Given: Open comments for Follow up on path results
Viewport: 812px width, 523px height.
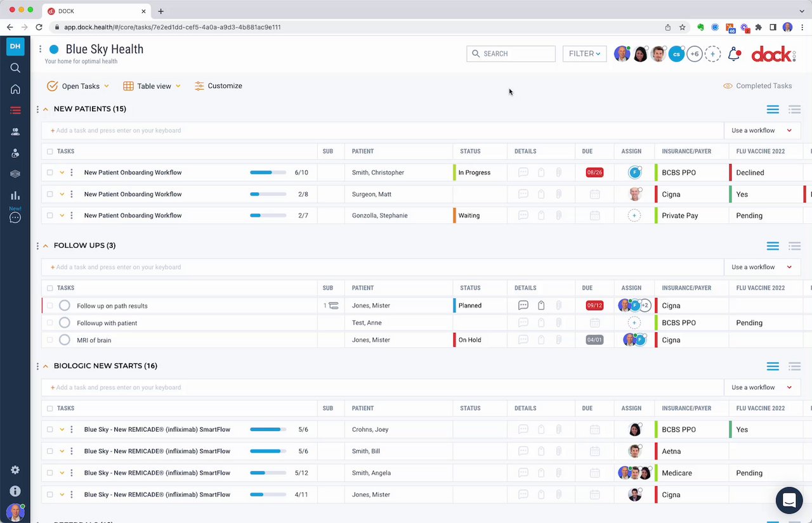Looking at the screenshot, I should 523,306.
